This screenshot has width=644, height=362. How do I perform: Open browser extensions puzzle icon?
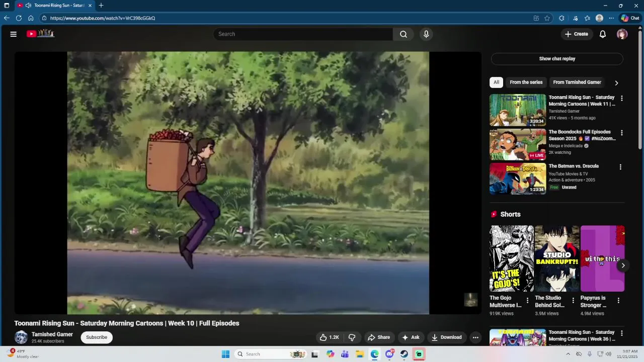(x=561, y=18)
